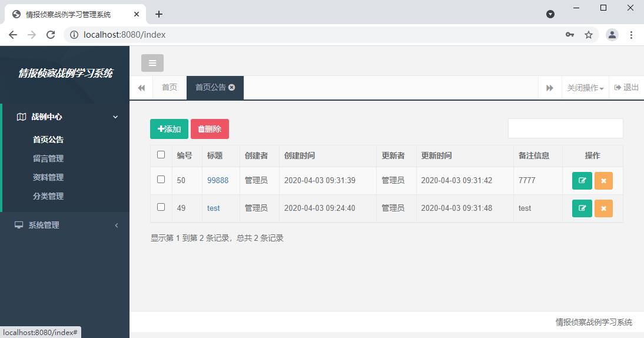Click edit icon for row 50
This screenshot has width=644, height=338.
582,181
